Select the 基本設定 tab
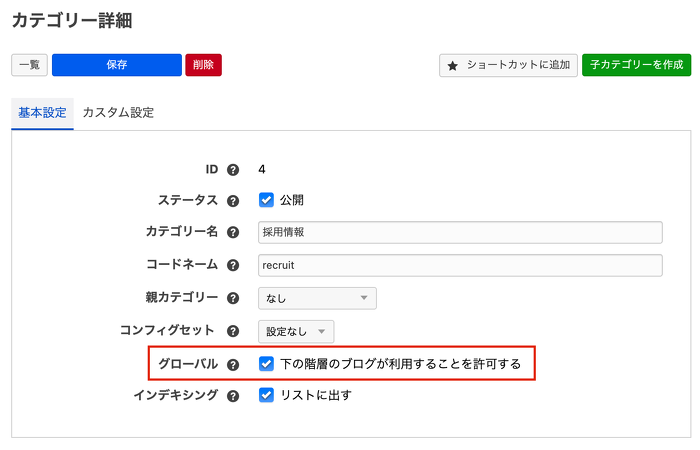Image resolution: width=700 pixels, height=450 pixels. pos(42,113)
